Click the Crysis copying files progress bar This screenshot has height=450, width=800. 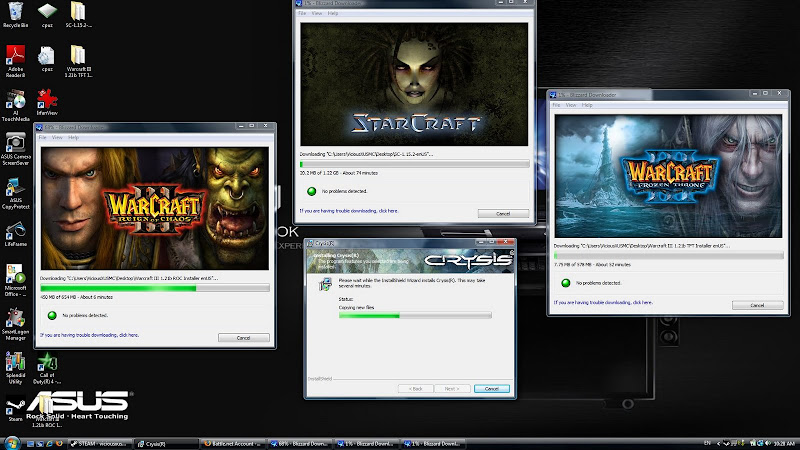pos(415,316)
